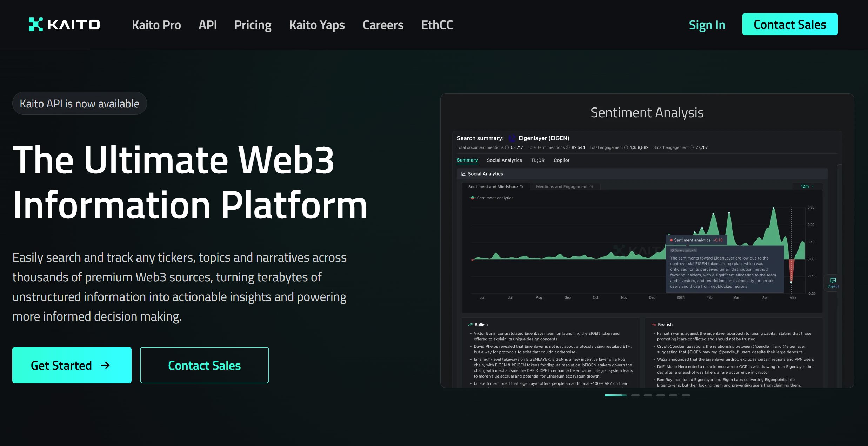Switch to the Social Analytics tab
This screenshot has height=446, width=868.
[504, 160]
